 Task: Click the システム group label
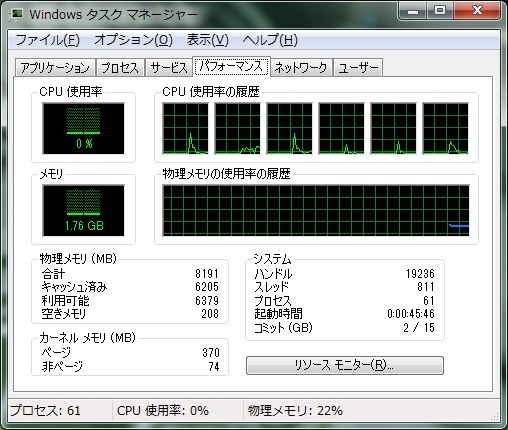click(272, 259)
